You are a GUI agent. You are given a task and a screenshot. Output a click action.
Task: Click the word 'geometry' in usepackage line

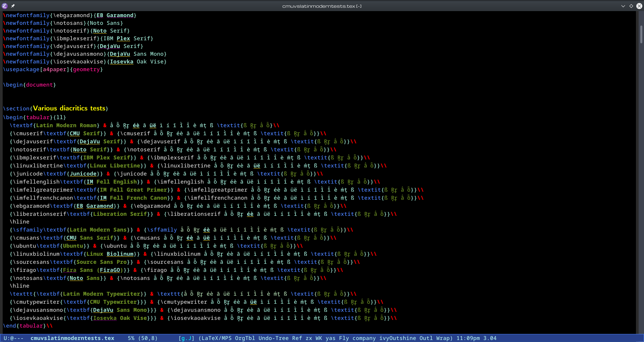pyautogui.click(x=86, y=69)
